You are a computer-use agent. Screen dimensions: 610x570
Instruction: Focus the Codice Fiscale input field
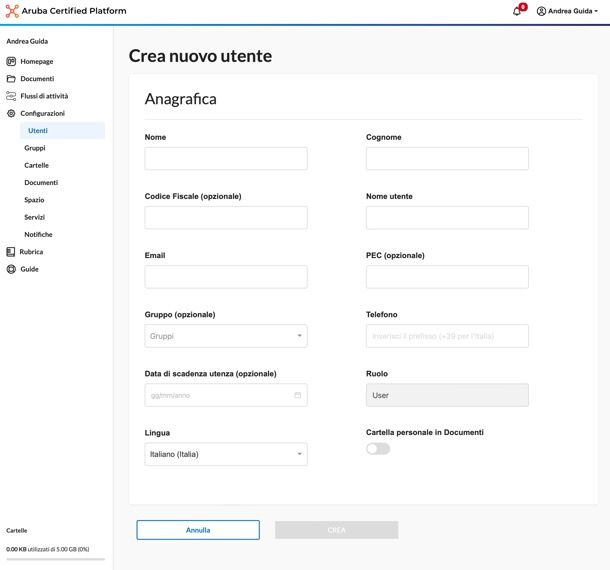click(x=226, y=217)
